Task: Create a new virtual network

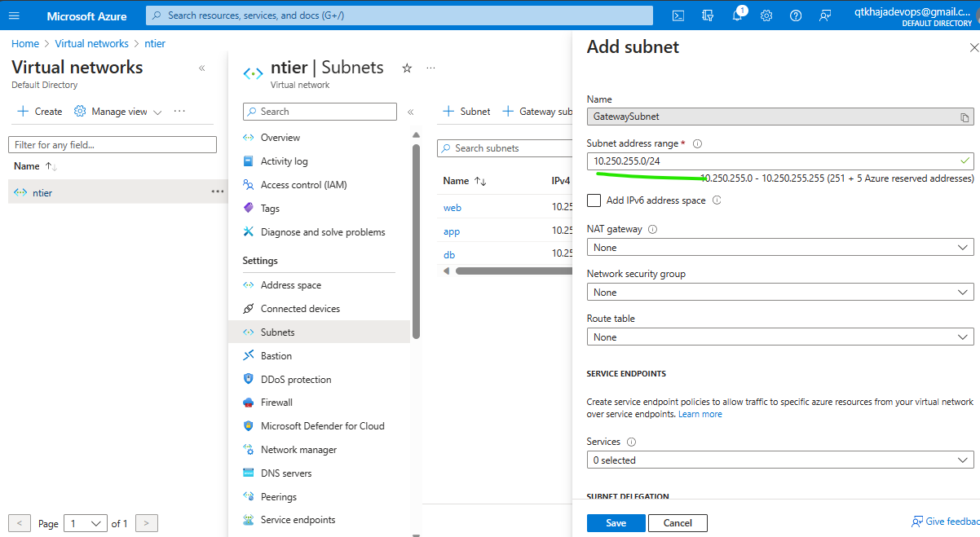Action: click(x=40, y=112)
